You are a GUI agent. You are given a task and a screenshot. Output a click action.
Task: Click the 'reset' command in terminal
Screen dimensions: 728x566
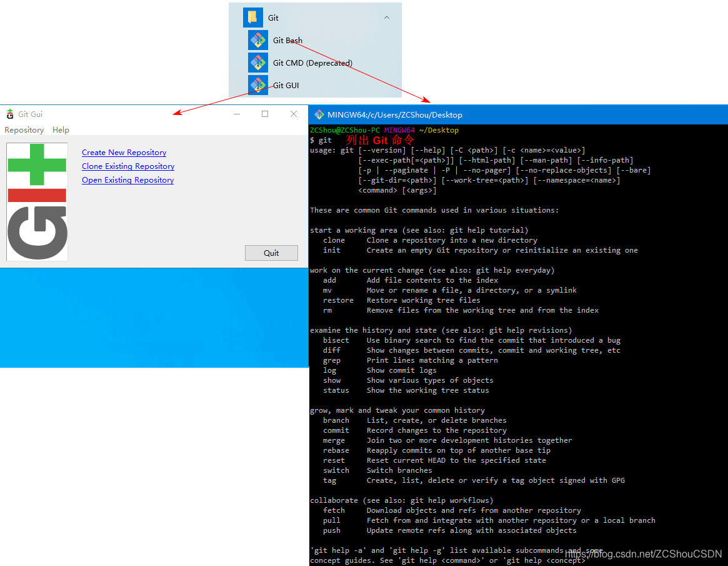tap(334, 460)
